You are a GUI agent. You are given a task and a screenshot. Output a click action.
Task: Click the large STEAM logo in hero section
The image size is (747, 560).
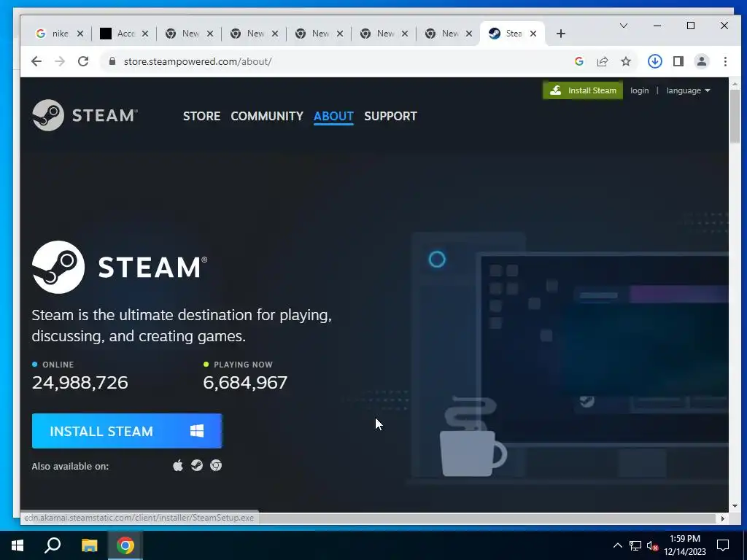120,267
